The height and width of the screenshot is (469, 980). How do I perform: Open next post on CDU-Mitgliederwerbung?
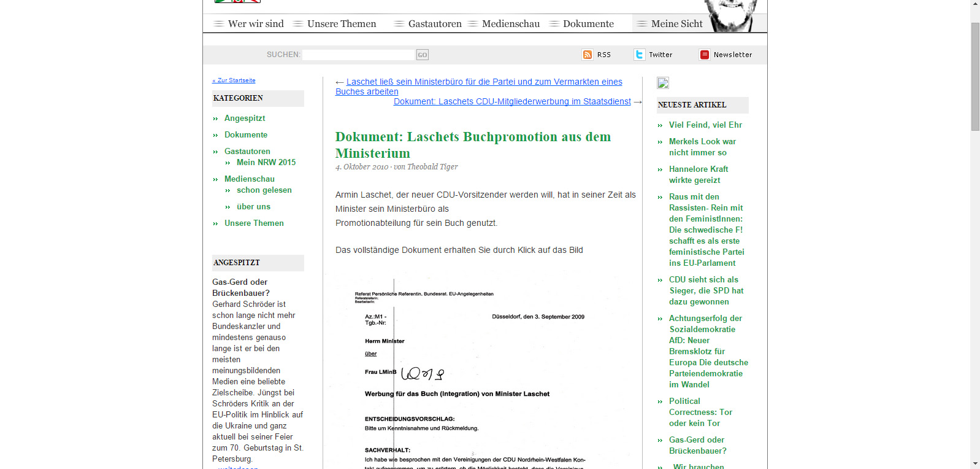tap(512, 101)
